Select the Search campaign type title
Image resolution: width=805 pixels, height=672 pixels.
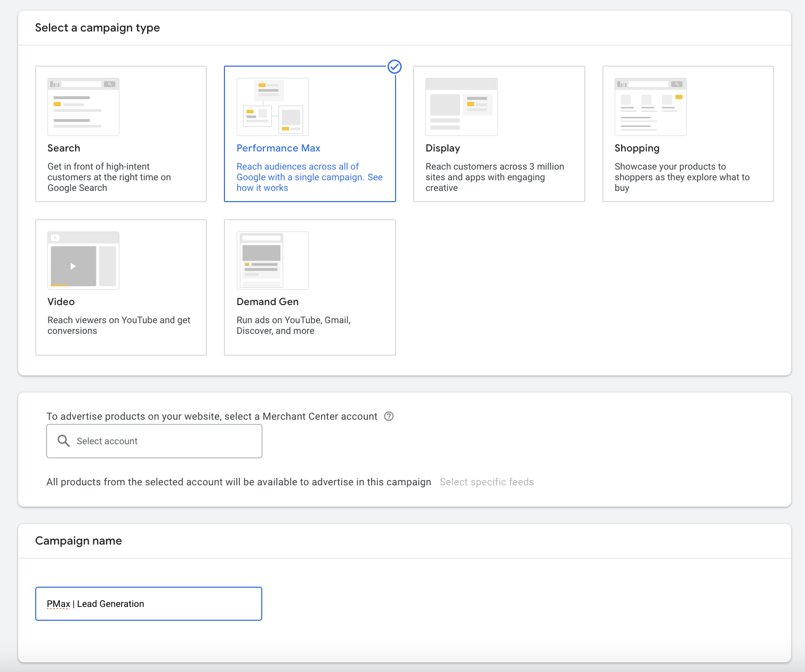(63, 148)
